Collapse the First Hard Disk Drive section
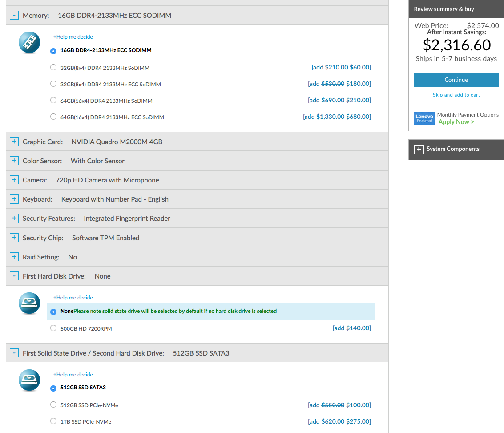504x433 pixels. (14, 276)
